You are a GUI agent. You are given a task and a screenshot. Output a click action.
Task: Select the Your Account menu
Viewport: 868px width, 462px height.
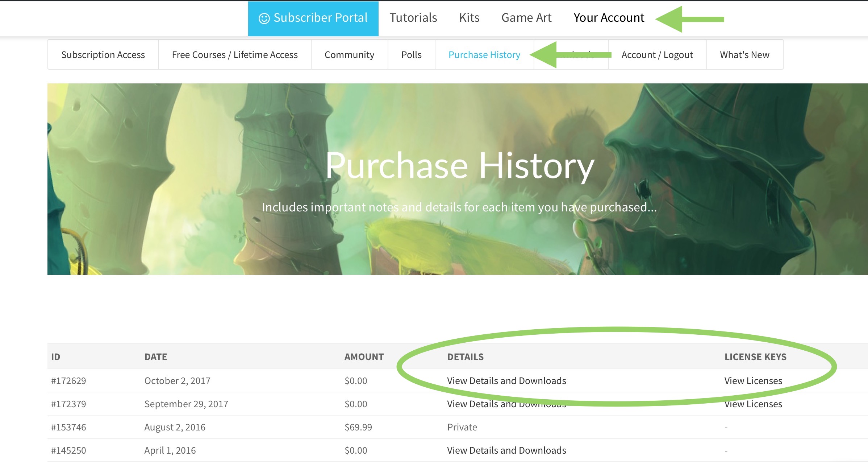point(609,18)
